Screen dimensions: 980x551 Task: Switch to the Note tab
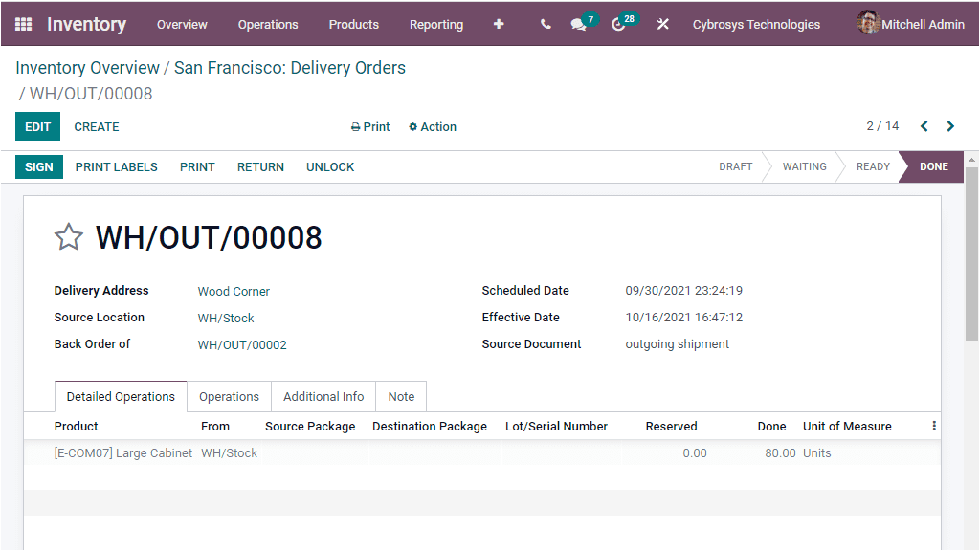click(x=401, y=396)
